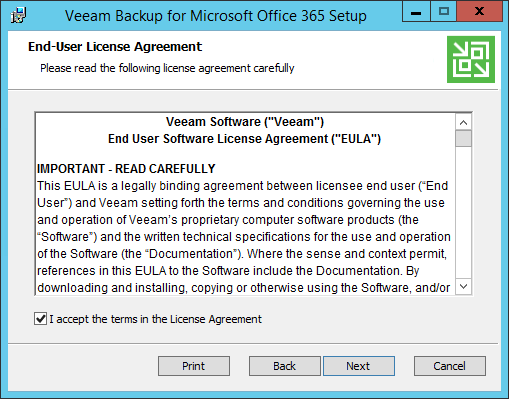Go Back to the previous step

point(285,366)
